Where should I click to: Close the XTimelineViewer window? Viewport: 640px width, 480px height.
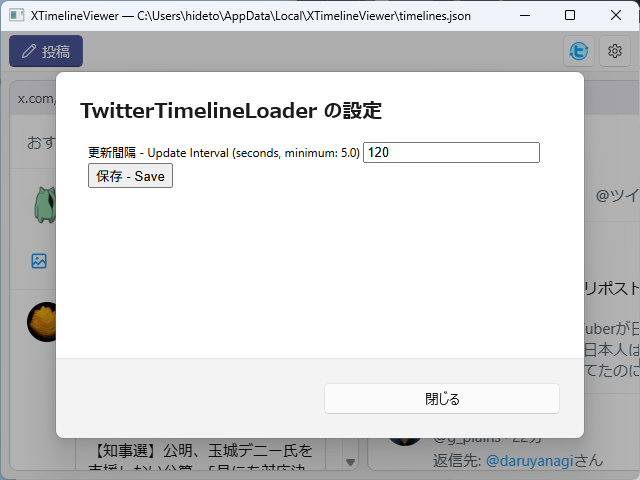tap(616, 16)
